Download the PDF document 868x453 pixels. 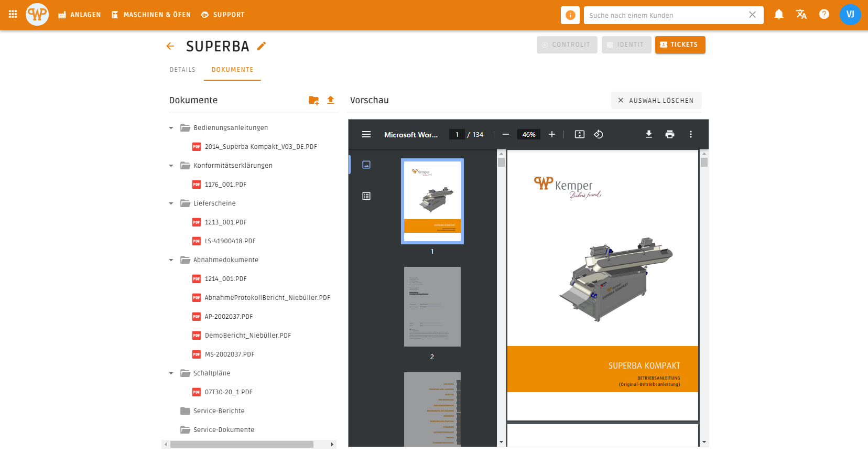[649, 134]
